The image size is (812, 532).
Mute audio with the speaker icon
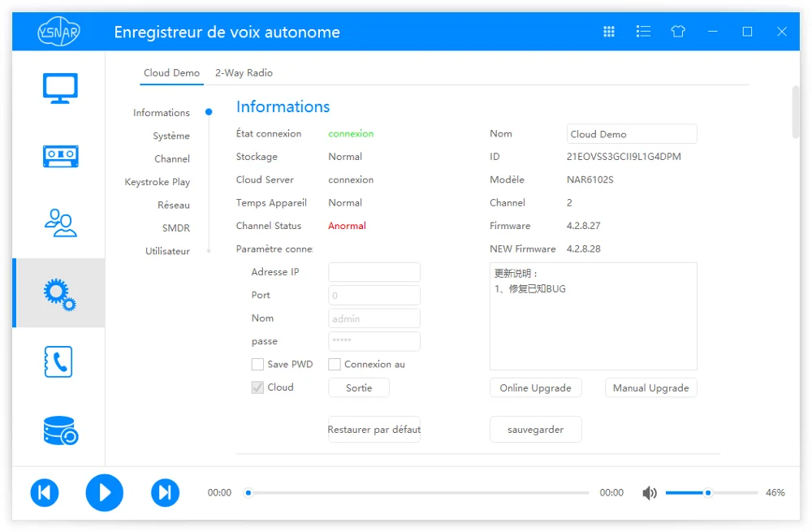[650, 493]
